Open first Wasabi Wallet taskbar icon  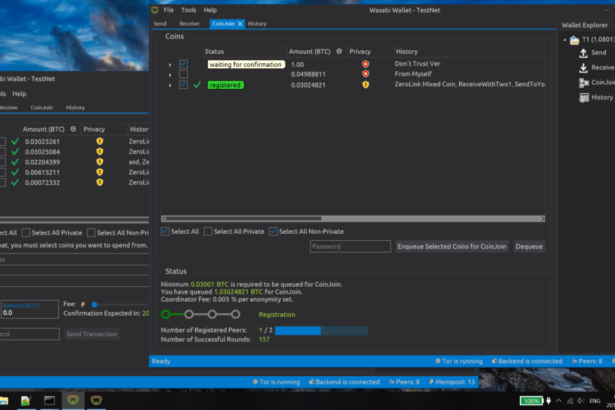73,400
